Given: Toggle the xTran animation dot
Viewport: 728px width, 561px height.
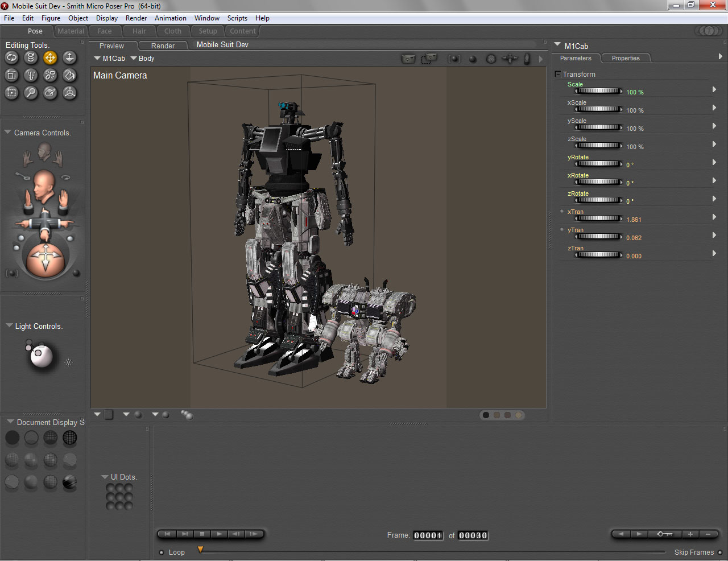Looking at the screenshot, I should 562,212.
